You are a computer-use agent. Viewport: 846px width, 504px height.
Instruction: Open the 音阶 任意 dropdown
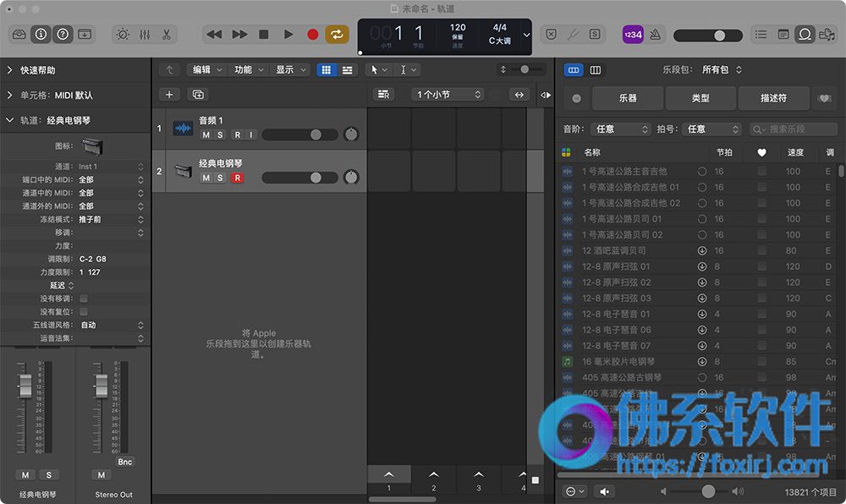619,129
